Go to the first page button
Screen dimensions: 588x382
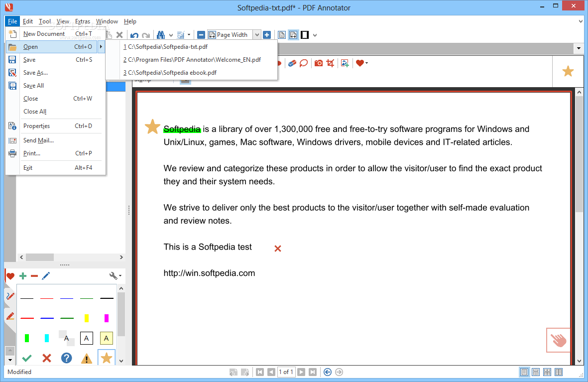(260, 372)
